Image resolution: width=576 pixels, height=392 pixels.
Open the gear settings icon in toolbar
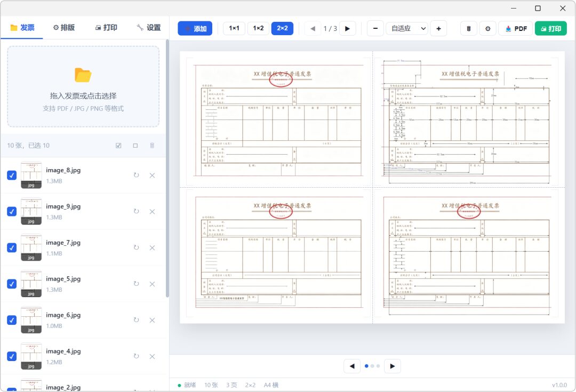pos(488,28)
